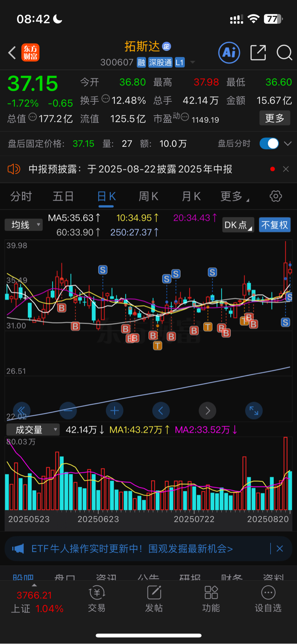Switch to 周K tab

pyautogui.click(x=148, y=196)
